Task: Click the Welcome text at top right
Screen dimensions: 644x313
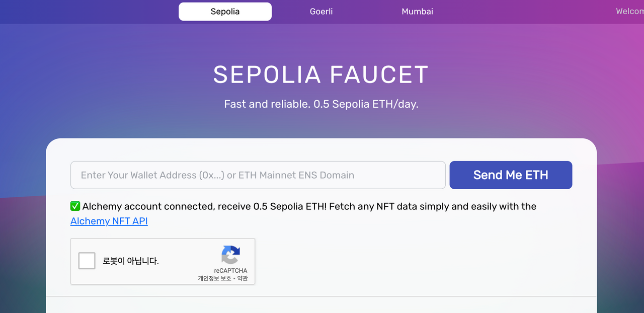Action: tap(630, 12)
